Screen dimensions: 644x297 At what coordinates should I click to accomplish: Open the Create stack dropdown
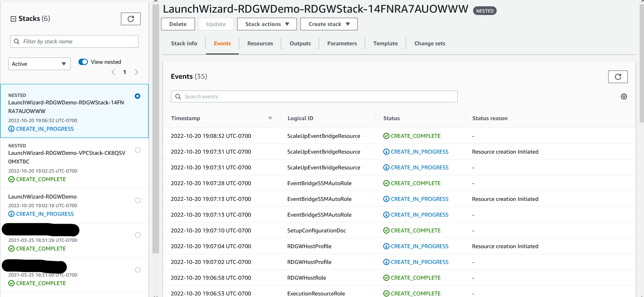tap(328, 24)
